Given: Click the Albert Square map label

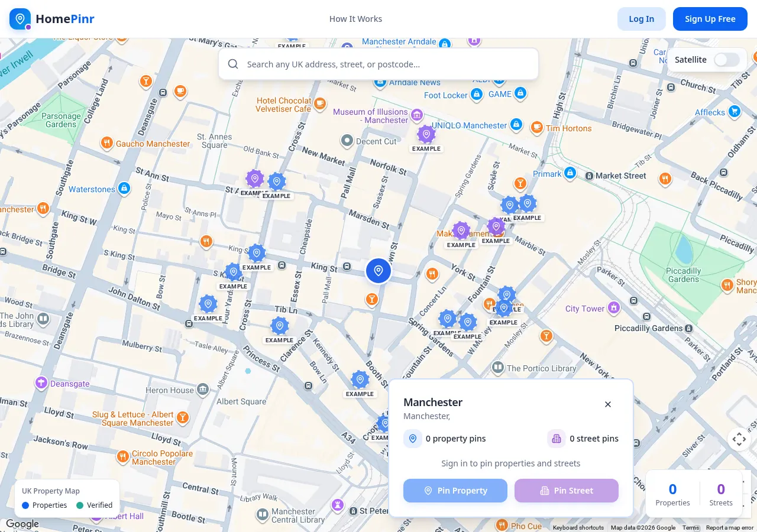Looking at the screenshot, I should pos(241,402).
